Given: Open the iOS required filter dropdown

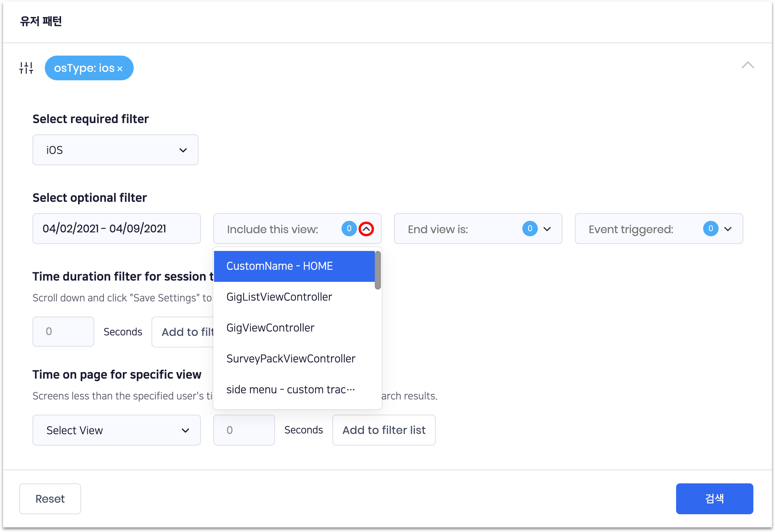Looking at the screenshot, I should pyautogui.click(x=115, y=150).
